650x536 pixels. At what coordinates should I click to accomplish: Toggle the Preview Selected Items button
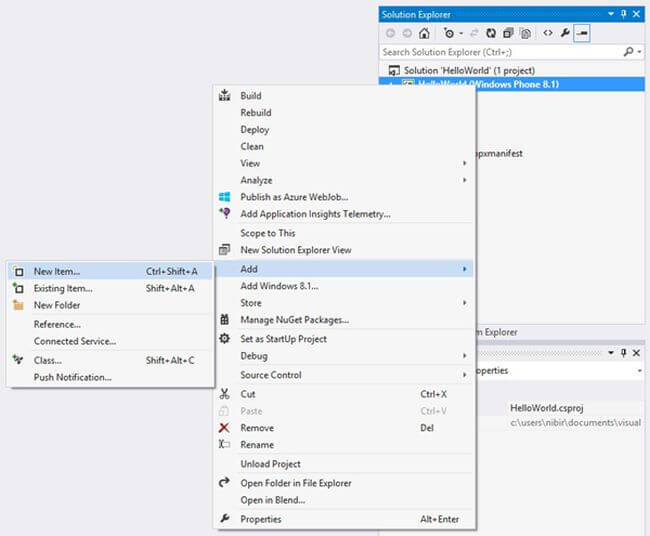click(x=582, y=33)
